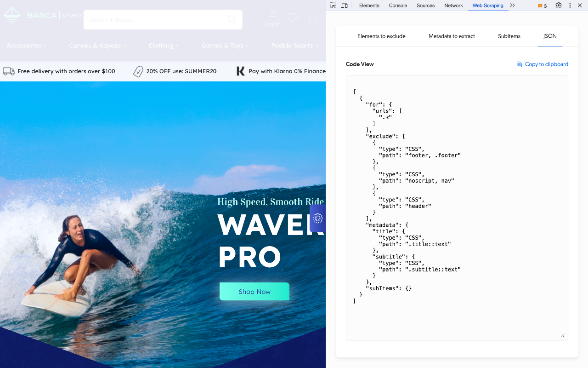588x368 pixels.
Task: Expand the Clothing navigation menu
Action: pos(164,46)
